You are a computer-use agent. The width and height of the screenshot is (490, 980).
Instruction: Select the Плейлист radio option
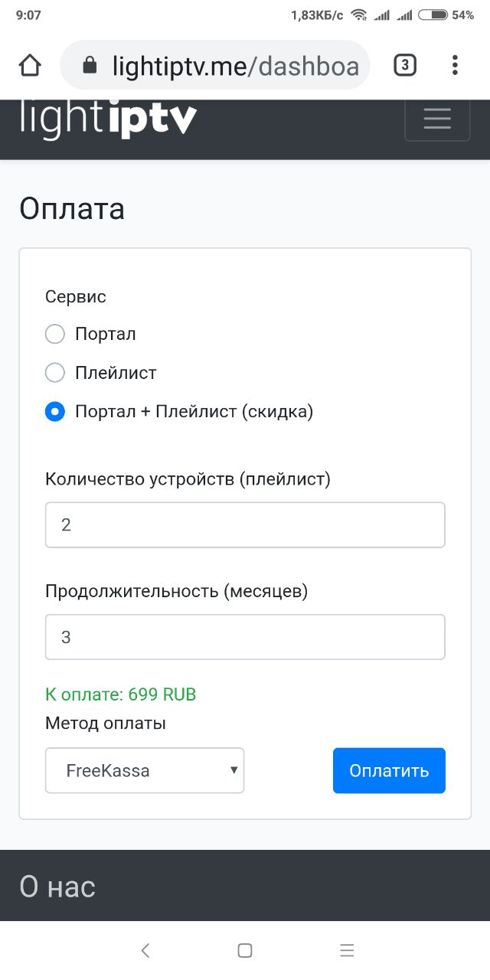[x=55, y=373]
